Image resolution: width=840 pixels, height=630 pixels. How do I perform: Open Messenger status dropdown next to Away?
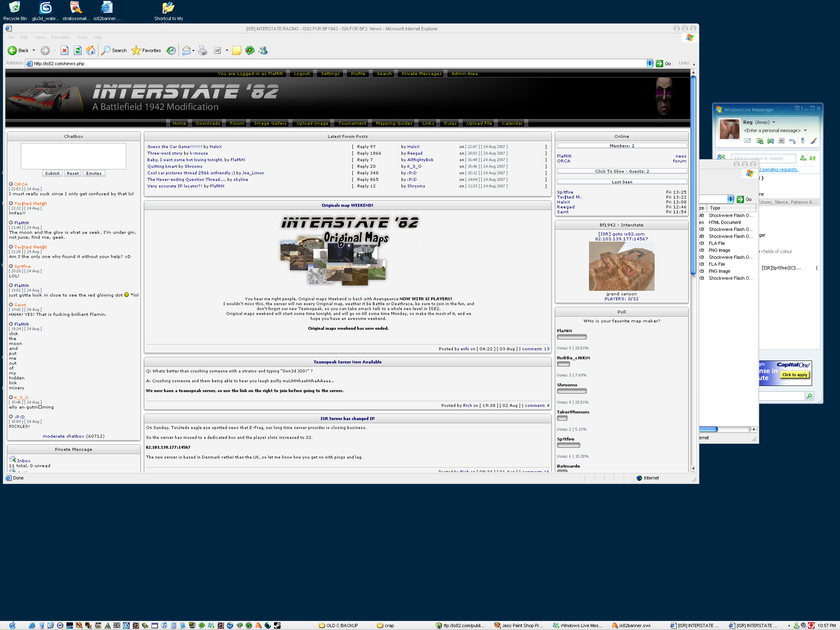[774, 122]
